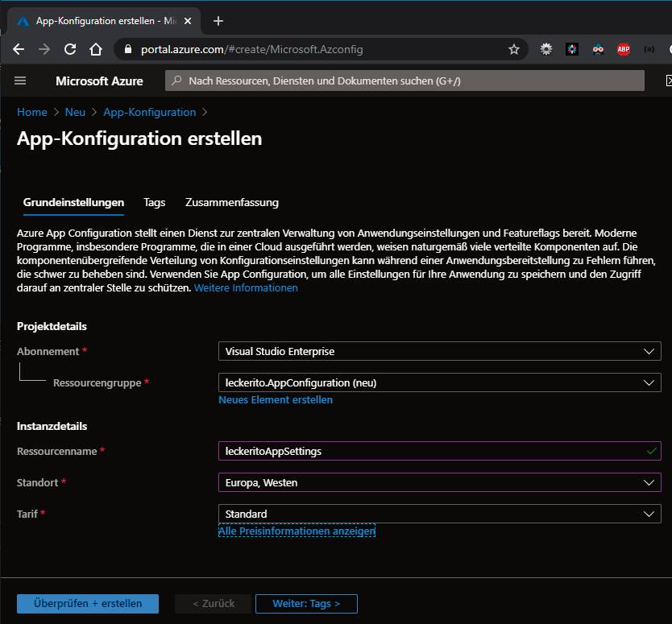Search Azure resources, services and documents
The height and width of the screenshot is (624, 672).
(404, 81)
